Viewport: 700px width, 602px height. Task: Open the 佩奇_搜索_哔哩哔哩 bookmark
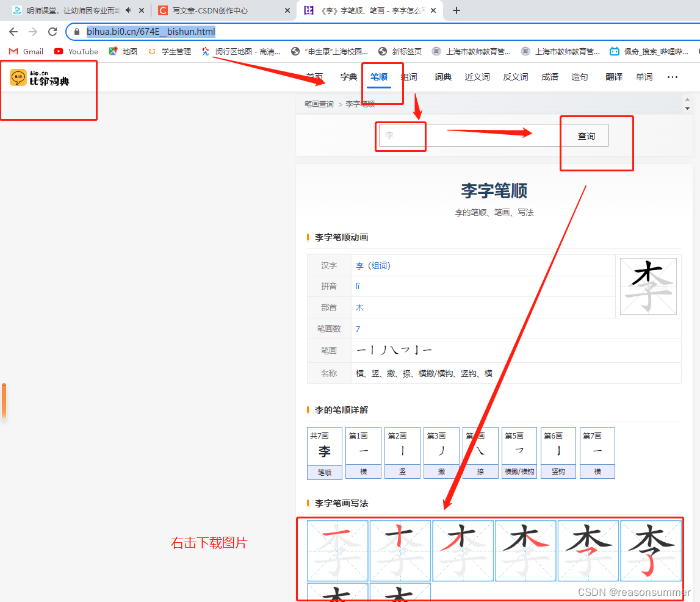pos(649,51)
